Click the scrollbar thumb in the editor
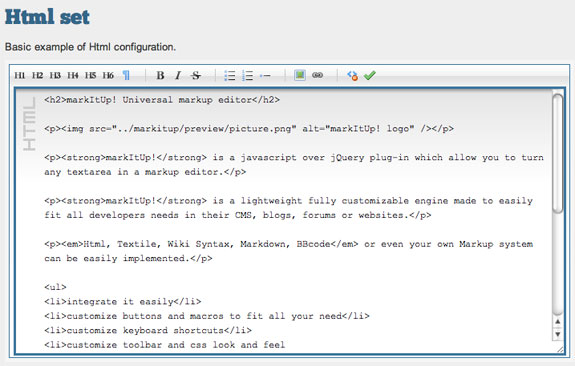 (x=558, y=153)
